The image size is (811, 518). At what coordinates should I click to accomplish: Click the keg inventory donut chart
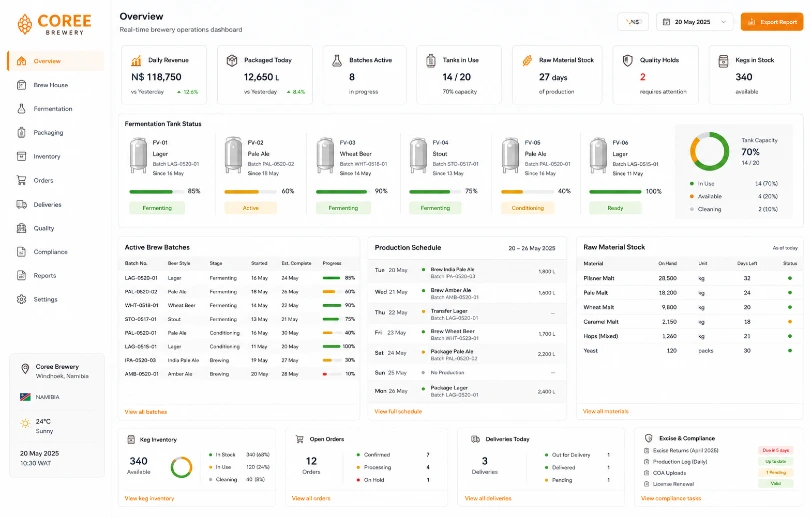coord(182,467)
